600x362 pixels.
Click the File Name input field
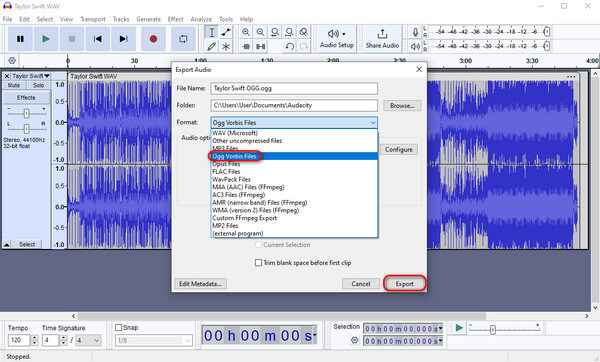[294, 88]
